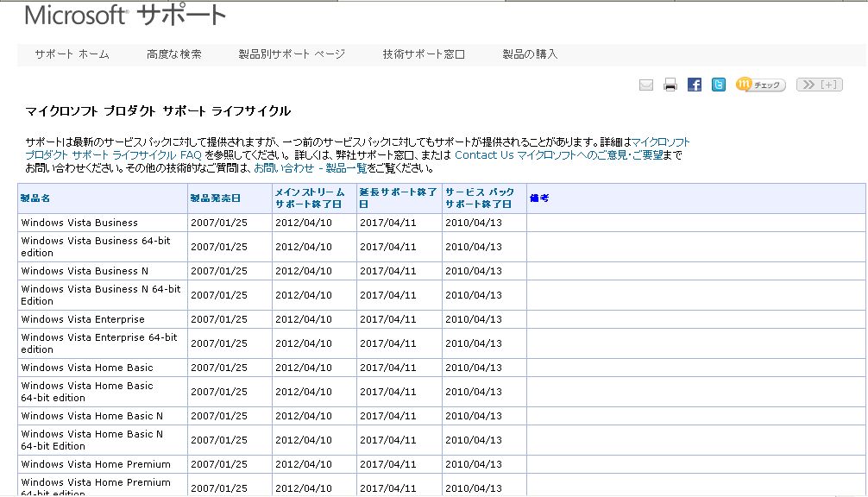868x497 pixels.
Task: Click 2012/04/10 in Windows Vista Business N row
Action: [304, 271]
